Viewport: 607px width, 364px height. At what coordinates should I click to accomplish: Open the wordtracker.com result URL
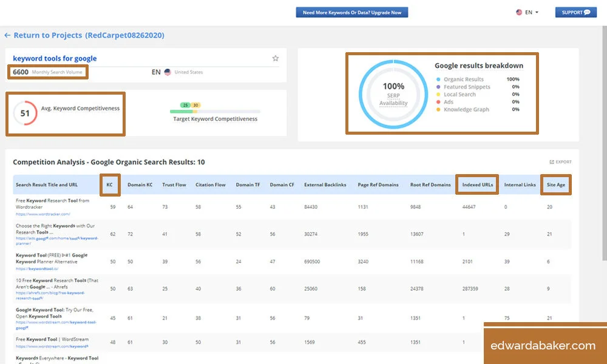click(x=43, y=214)
